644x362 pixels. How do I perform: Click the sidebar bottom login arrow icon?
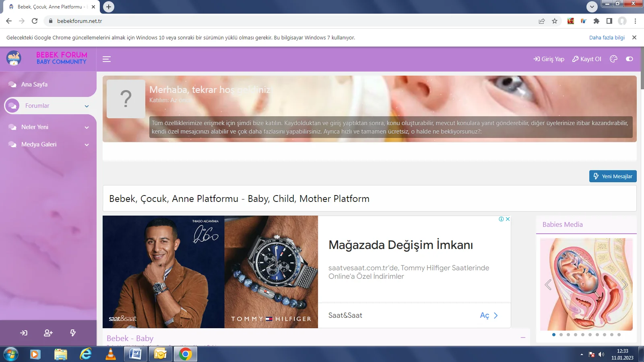click(x=24, y=333)
